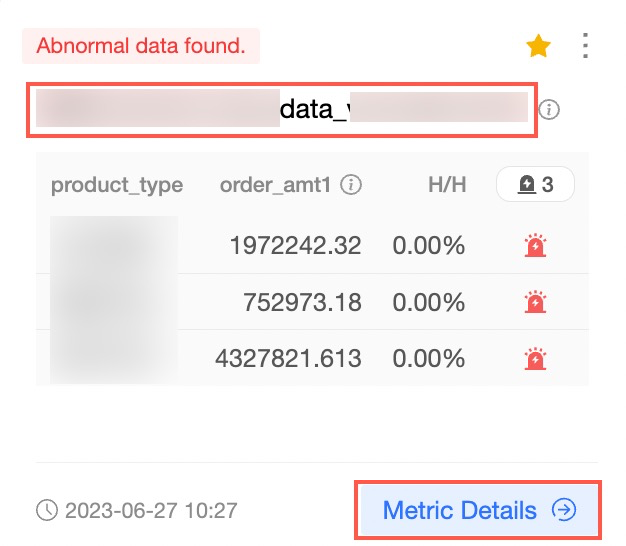Click the 'Abnormal data found.' tag
The height and width of the screenshot is (546, 626).
pos(141,46)
